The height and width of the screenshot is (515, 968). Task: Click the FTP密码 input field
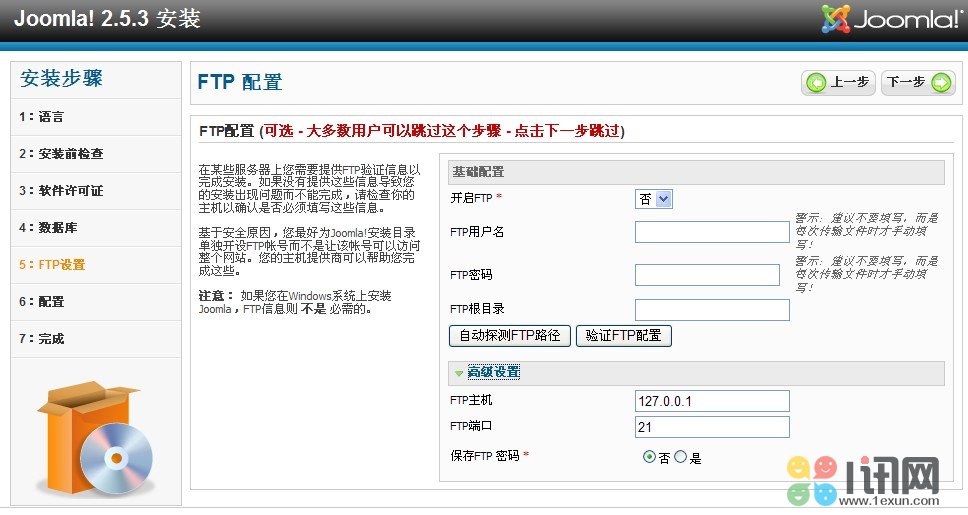pos(707,275)
